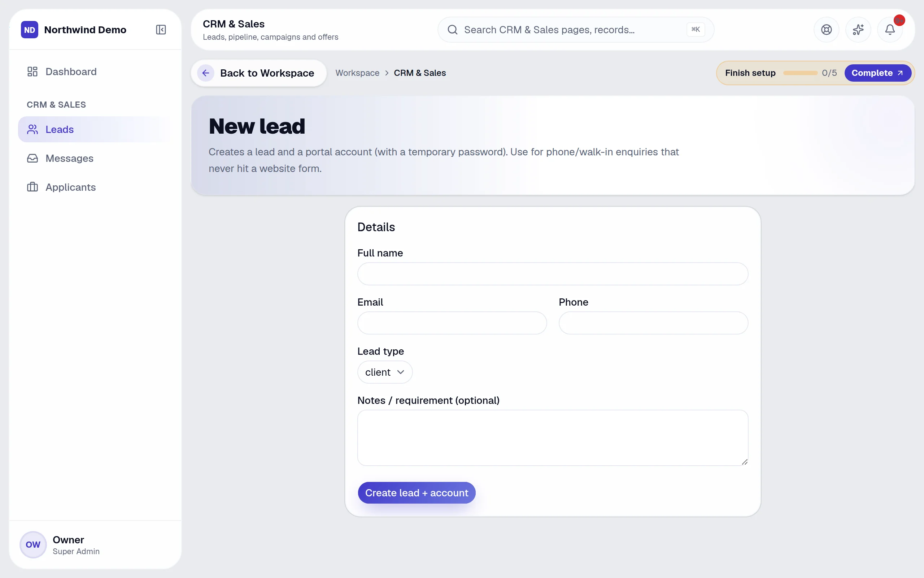This screenshot has width=924, height=578.
Task: Click the CRM & SALES section header
Action: [56, 105]
